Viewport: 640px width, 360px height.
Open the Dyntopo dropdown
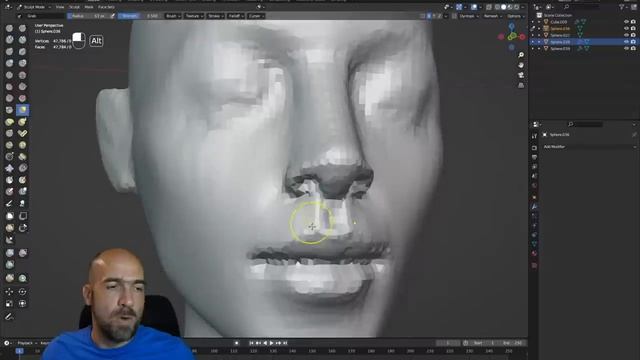click(468, 16)
